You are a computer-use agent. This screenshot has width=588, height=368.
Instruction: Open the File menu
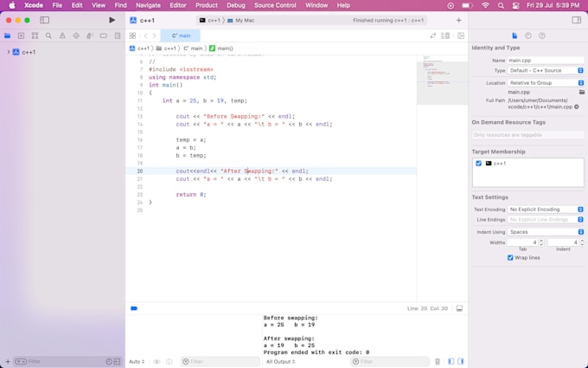(57, 5)
